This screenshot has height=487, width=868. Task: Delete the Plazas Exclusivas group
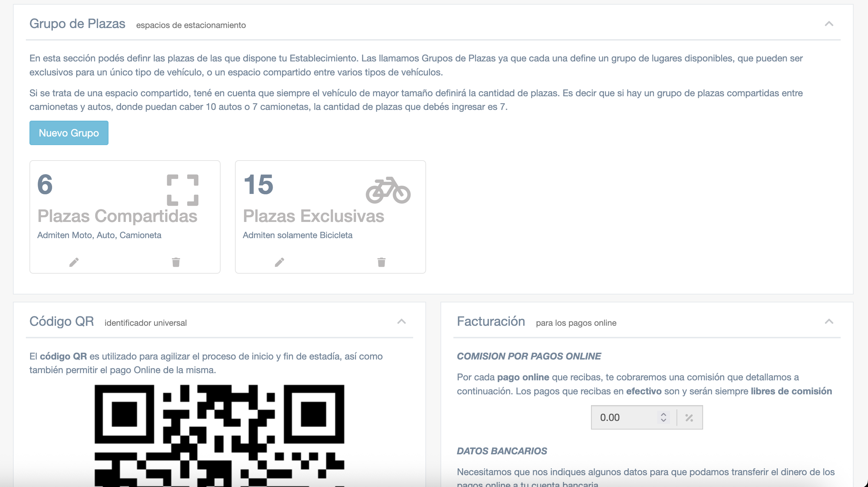(x=381, y=262)
